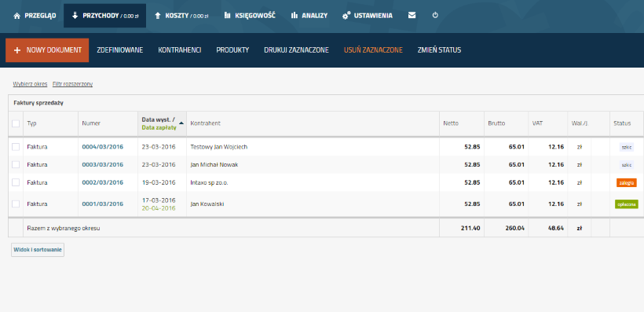This screenshot has height=312, width=644.
Task: Click contractor Jan Michał Nowak
Action: 214,164
